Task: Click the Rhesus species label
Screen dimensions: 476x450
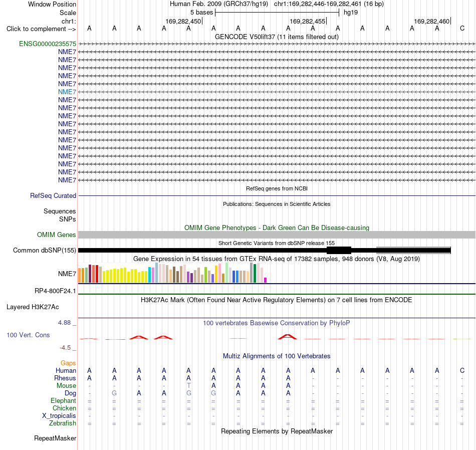Action: pyautogui.click(x=65, y=378)
